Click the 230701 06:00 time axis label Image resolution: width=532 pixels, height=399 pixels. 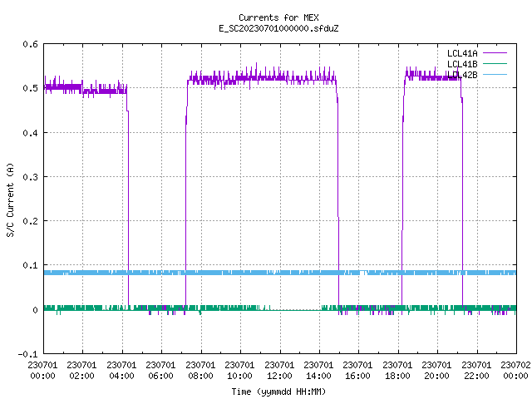(x=160, y=370)
